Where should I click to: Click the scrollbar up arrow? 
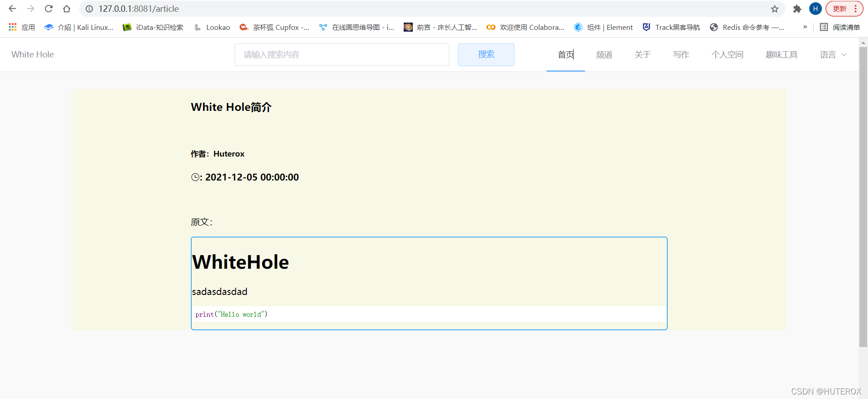point(863,43)
